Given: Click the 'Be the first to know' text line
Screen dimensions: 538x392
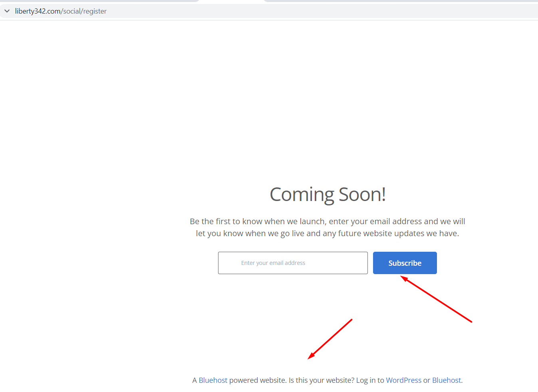Looking at the screenshot, I should click(328, 221).
